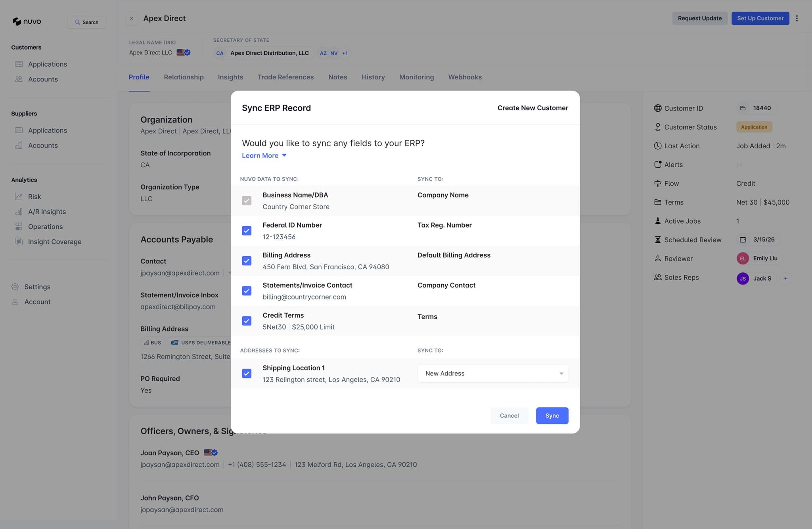
Task: Click the BUS tag on Billing Address
Action: [152, 343]
